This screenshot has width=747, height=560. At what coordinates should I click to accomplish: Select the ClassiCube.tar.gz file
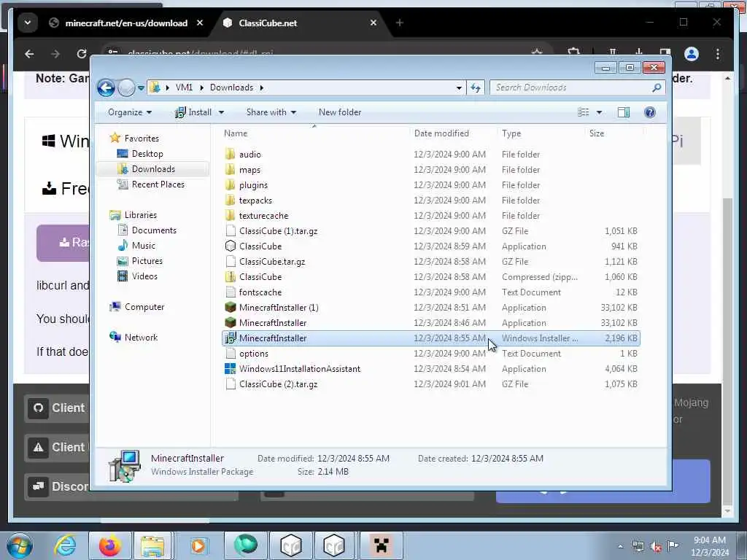coord(272,262)
